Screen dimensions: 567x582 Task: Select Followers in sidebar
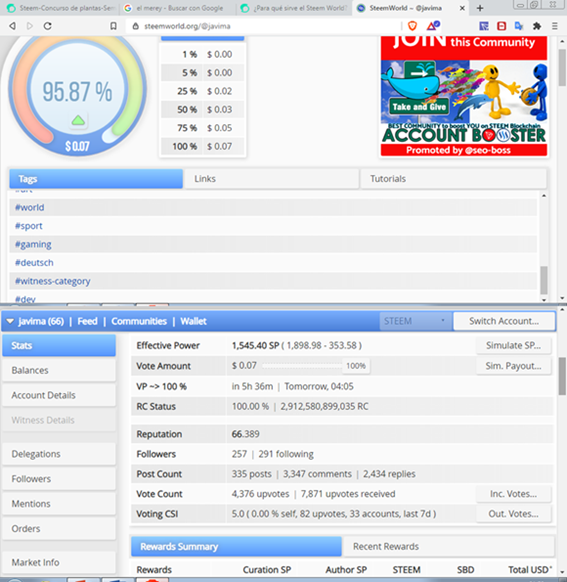(x=59, y=479)
